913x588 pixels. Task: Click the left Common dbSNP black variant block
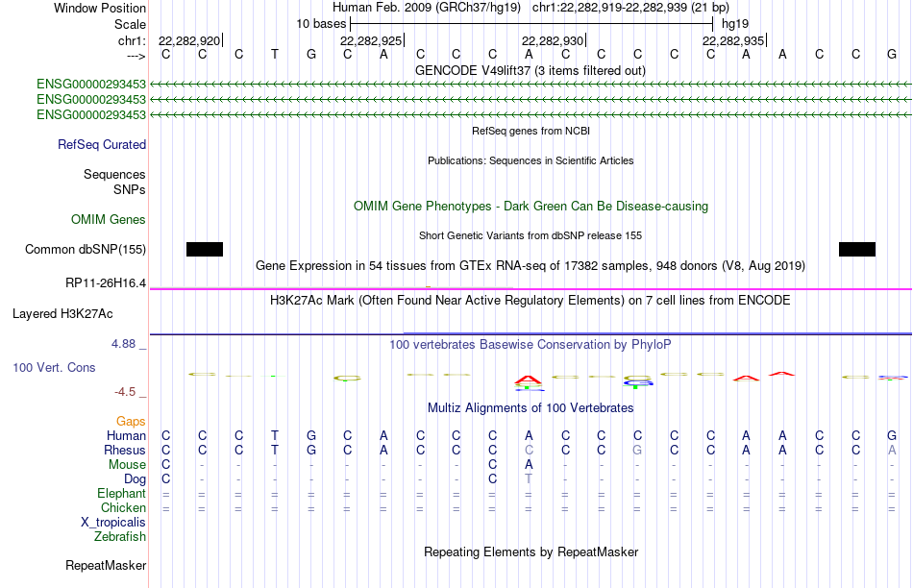[205, 249]
